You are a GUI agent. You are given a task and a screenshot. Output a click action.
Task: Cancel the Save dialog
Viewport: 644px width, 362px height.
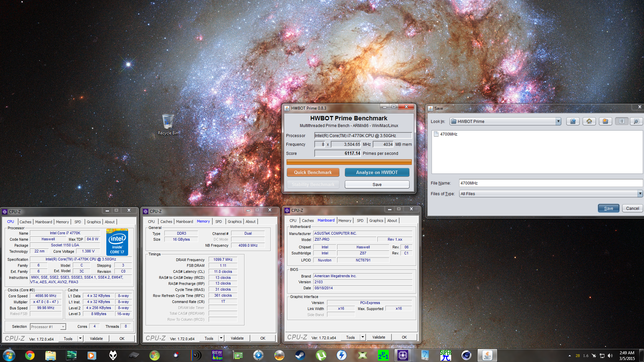click(x=633, y=208)
